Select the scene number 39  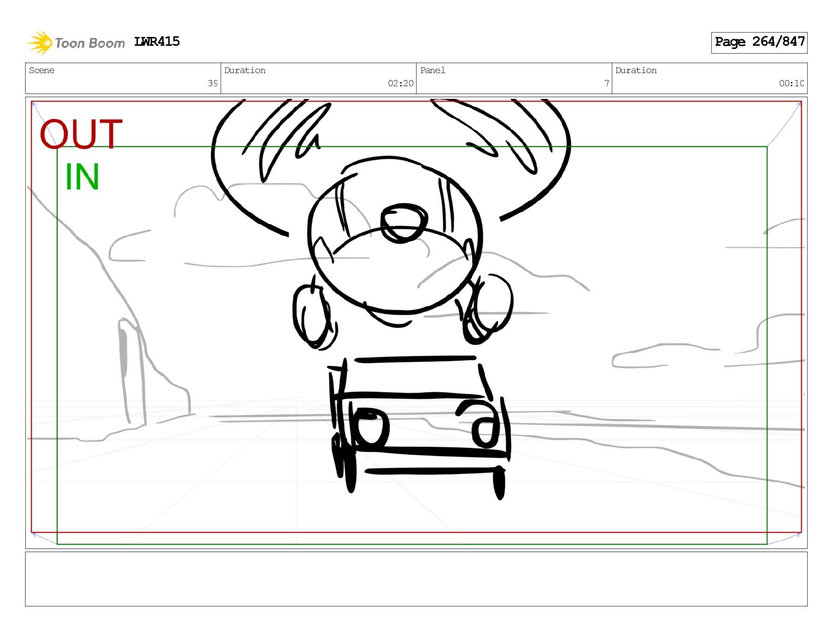[x=213, y=83]
